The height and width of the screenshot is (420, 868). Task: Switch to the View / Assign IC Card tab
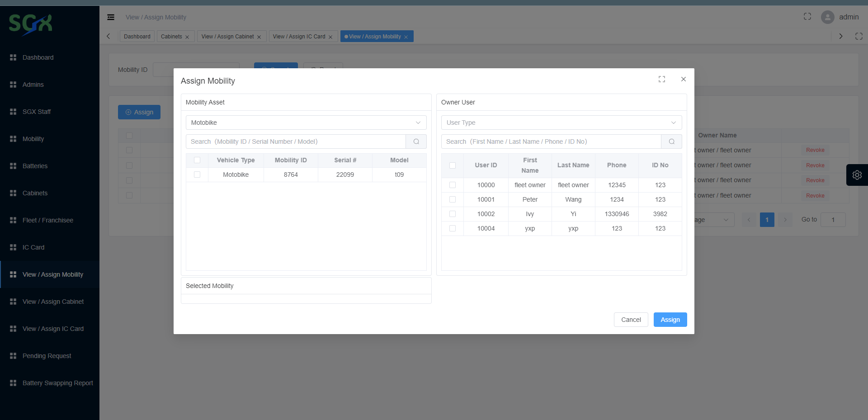click(x=299, y=37)
